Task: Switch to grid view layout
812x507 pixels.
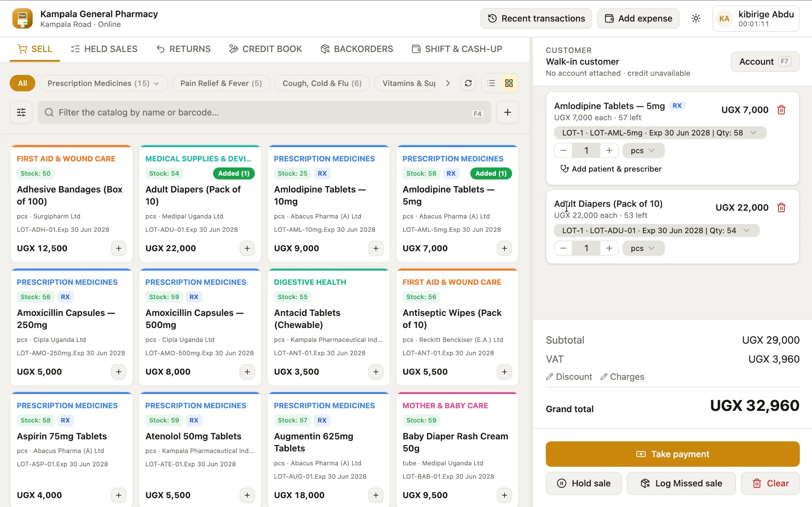Action: pyautogui.click(x=509, y=83)
